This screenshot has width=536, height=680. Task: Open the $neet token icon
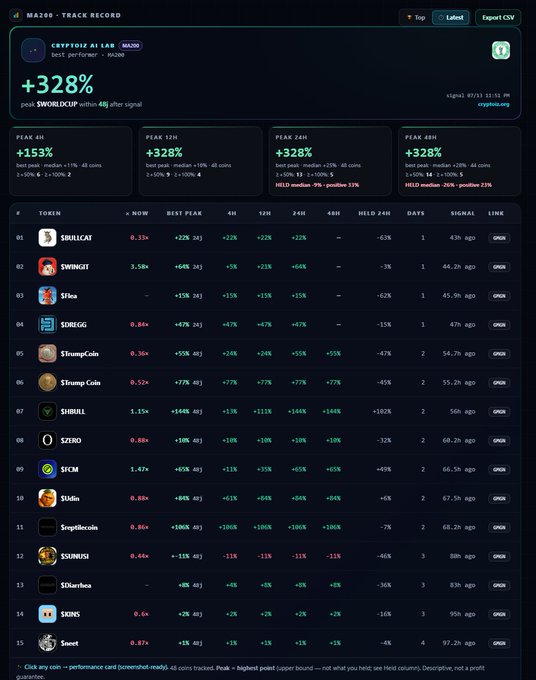tap(47, 643)
